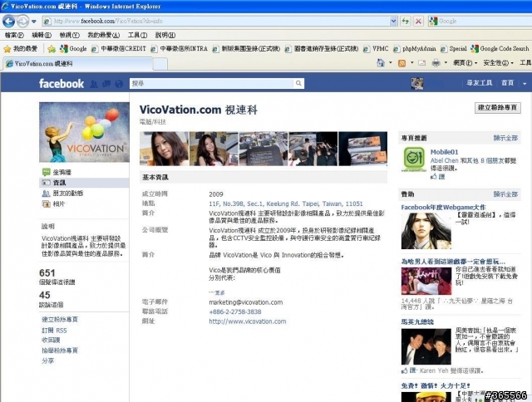
Task: Open the 中華徵信所INTRA bookmark
Action: tap(180, 49)
